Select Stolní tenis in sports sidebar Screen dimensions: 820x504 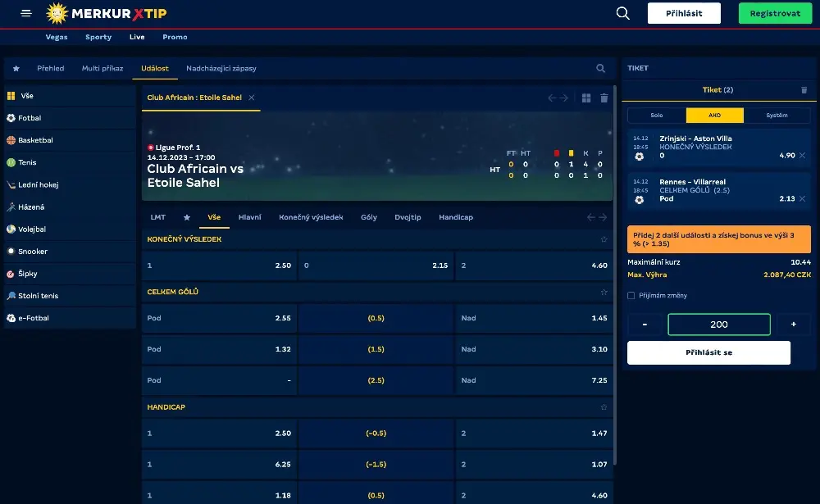point(70,296)
